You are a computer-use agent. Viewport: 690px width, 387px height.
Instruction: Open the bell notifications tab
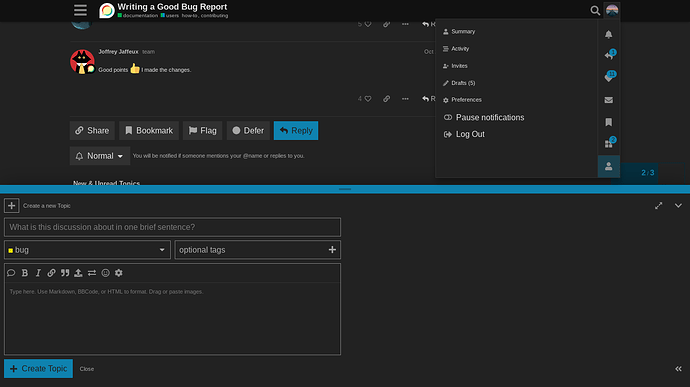pyautogui.click(x=609, y=34)
